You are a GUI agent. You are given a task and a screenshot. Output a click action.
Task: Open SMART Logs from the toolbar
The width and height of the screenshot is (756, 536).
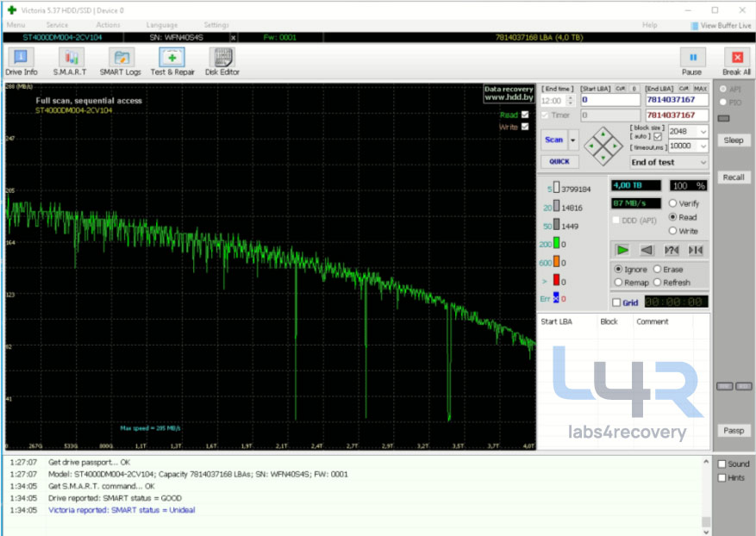pyautogui.click(x=121, y=62)
